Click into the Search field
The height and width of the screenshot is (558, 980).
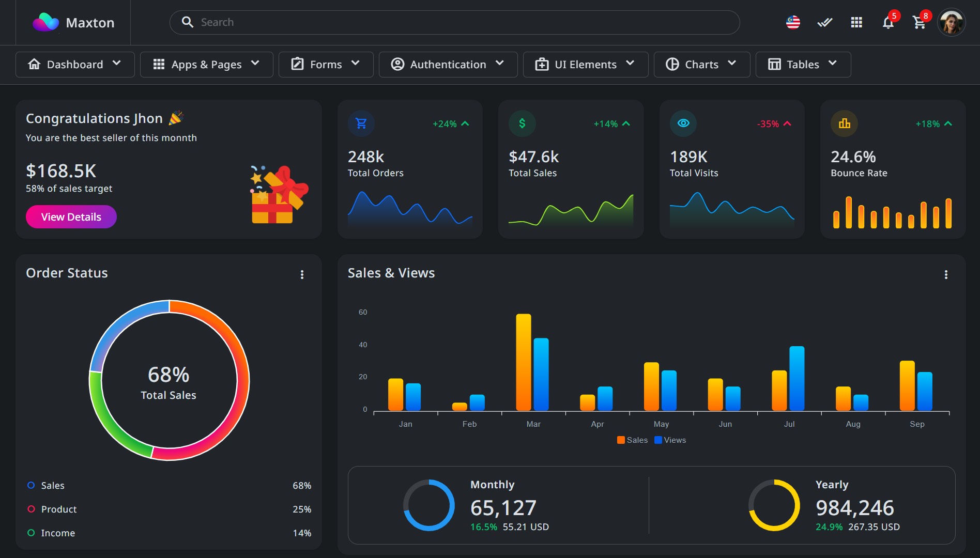point(455,22)
